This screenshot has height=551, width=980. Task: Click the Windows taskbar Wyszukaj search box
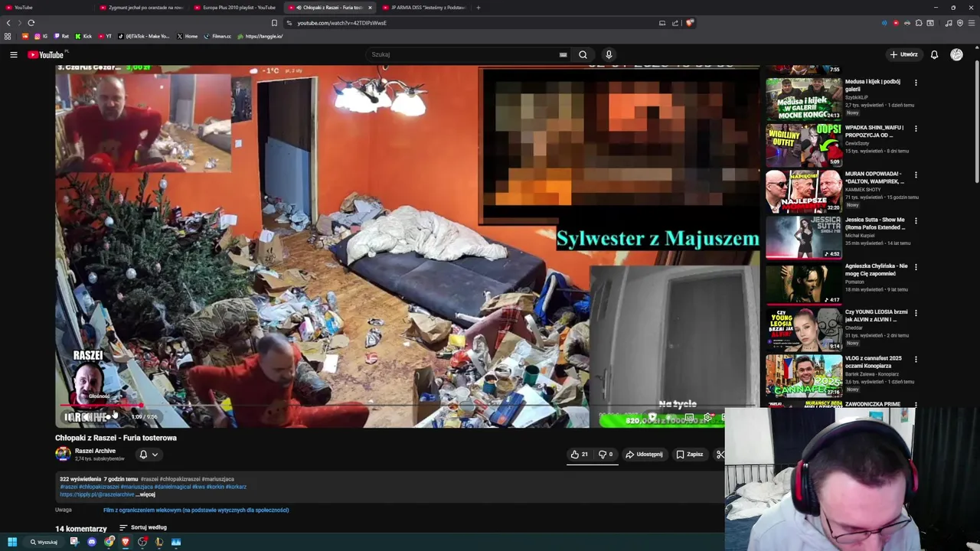point(44,542)
